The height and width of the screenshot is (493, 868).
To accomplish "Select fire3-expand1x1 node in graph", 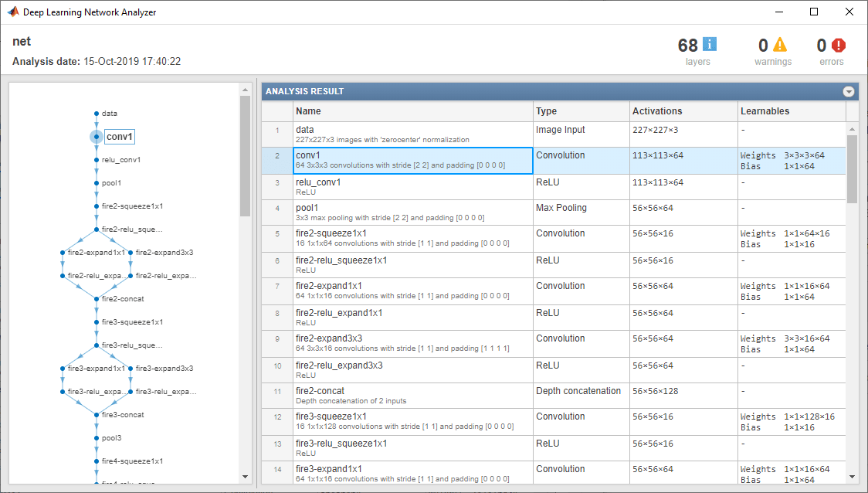I will (x=63, y=369).
